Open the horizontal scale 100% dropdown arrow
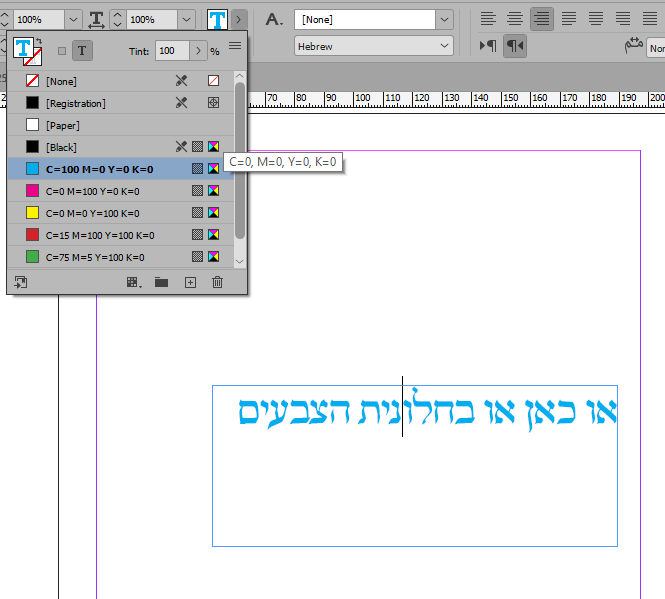The height and width of the screenshot is (599, 665). tap(186, 20)
